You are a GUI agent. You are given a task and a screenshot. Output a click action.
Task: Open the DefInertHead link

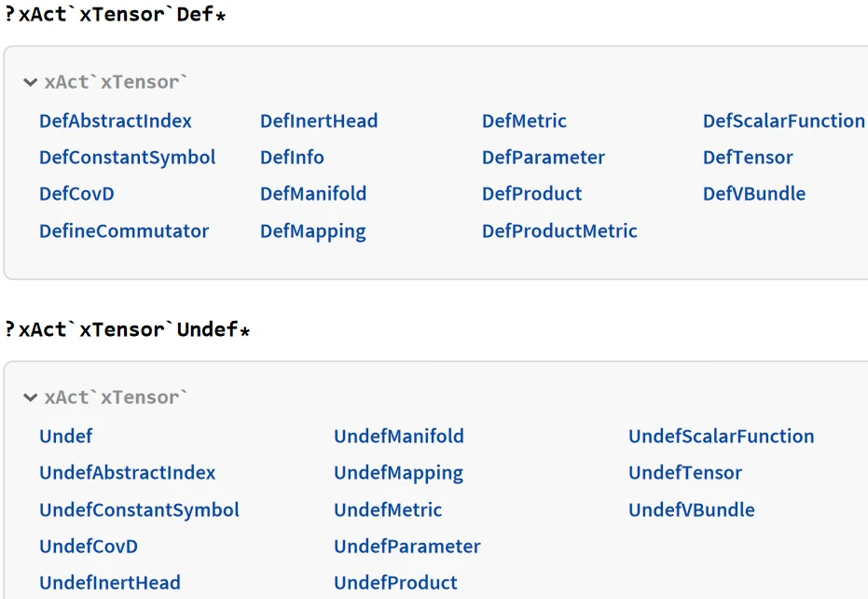click(x=319, y=121)
